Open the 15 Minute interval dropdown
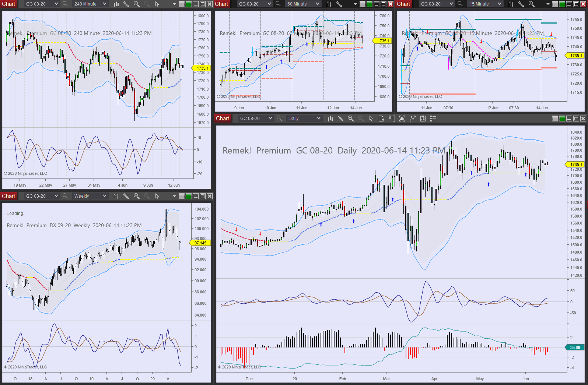The image size is (588, 385). click(485, 4)
